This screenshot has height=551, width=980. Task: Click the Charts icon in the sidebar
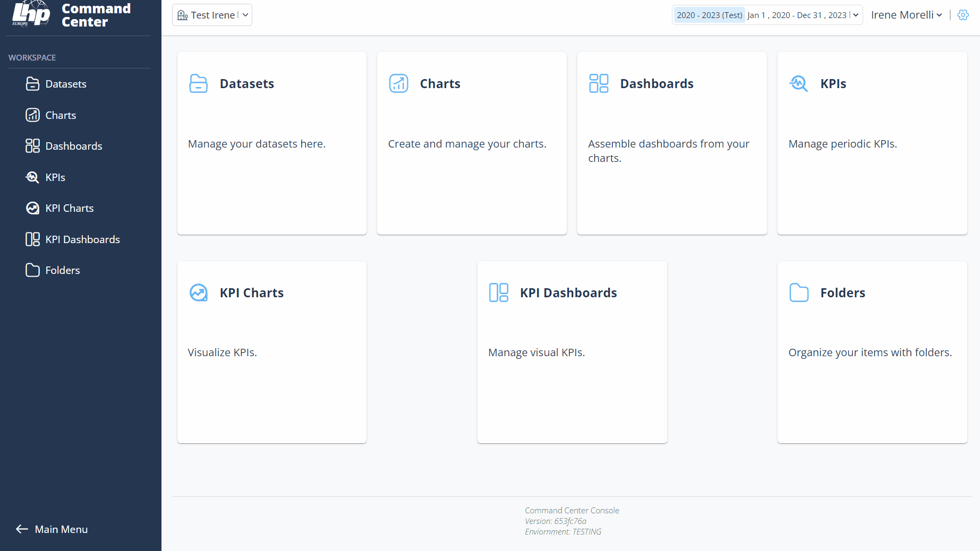pos(32,115)
